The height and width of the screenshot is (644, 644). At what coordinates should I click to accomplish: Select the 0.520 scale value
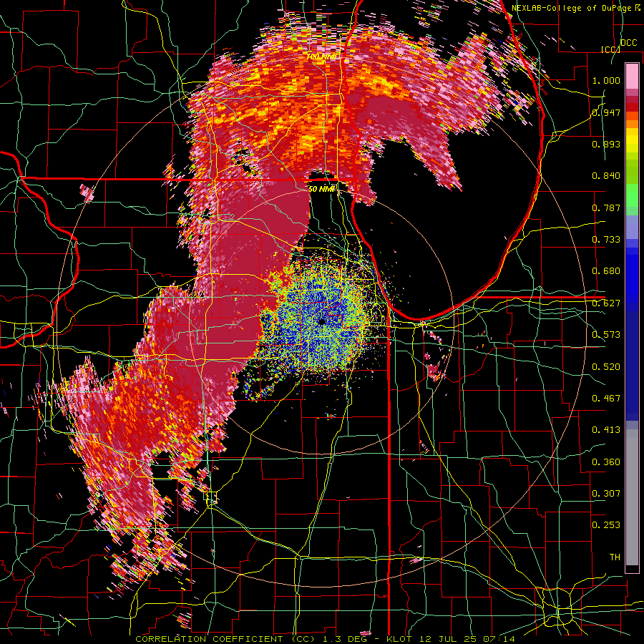point(606,367)
